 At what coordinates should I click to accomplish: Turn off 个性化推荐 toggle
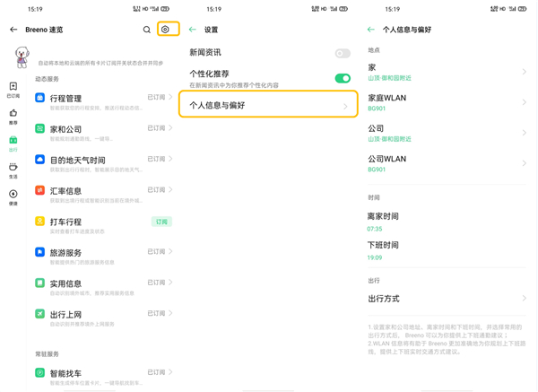click(342, 78)
